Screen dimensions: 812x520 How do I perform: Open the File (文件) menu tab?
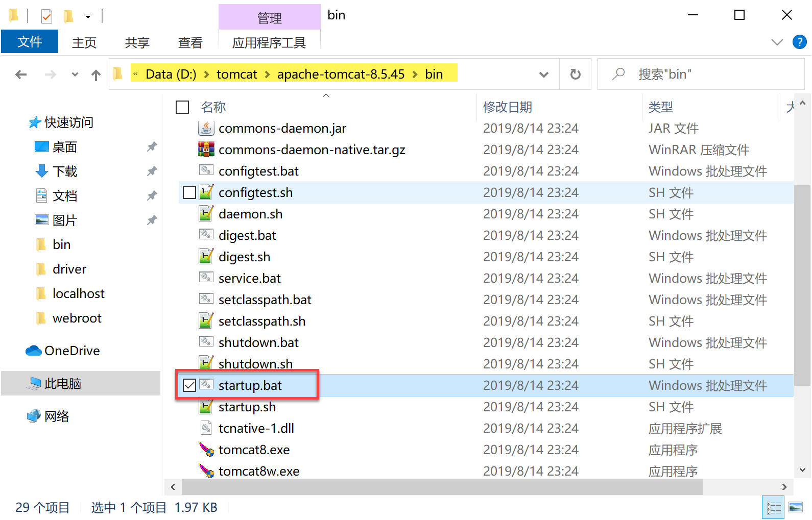point(30,42)
